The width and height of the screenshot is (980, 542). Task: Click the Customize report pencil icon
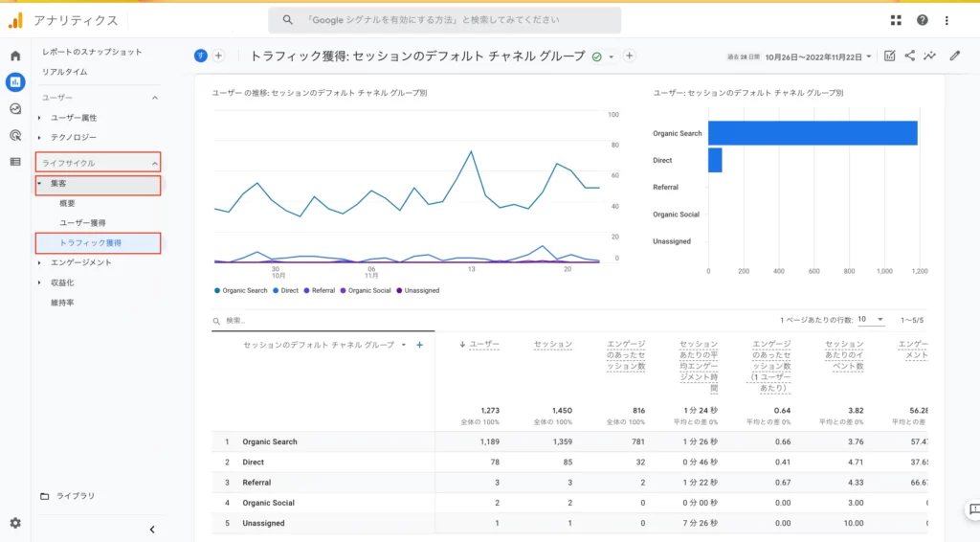pos(955,56)
